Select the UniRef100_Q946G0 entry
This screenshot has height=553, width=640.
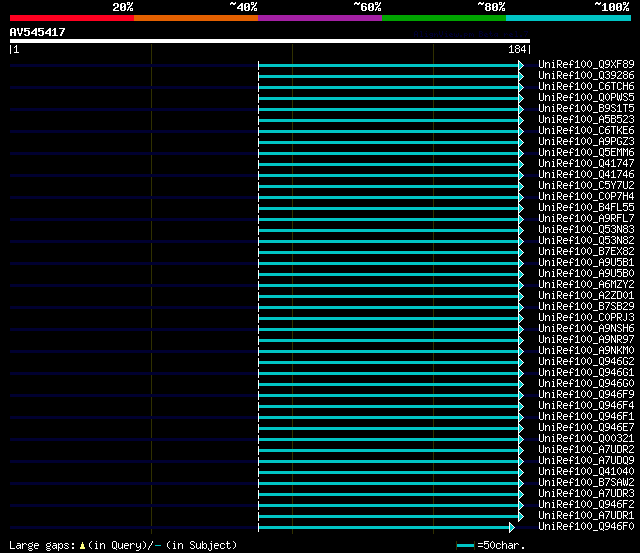(x=586, y=384)
